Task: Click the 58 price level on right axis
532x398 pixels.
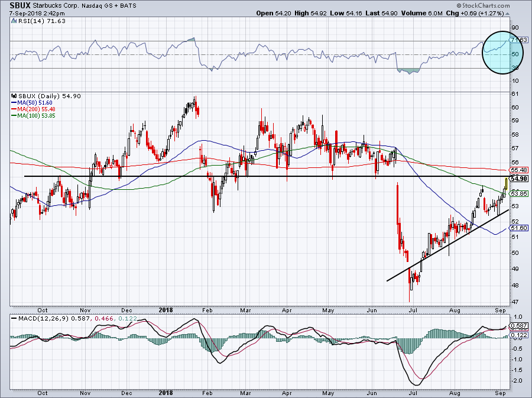Action: pos(515,135)
